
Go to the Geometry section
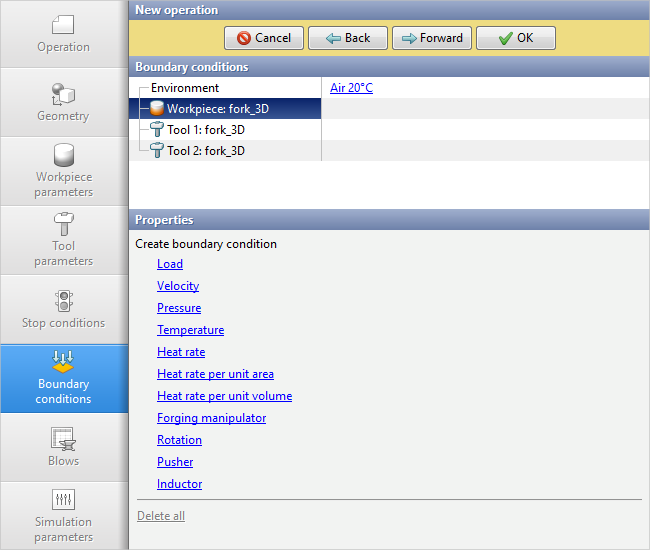click(x=63, y=103)
